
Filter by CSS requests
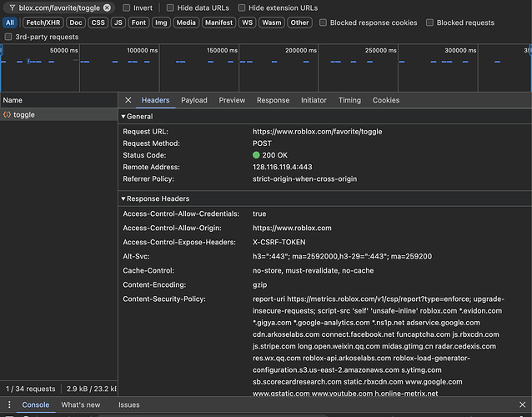click(98, 23)
